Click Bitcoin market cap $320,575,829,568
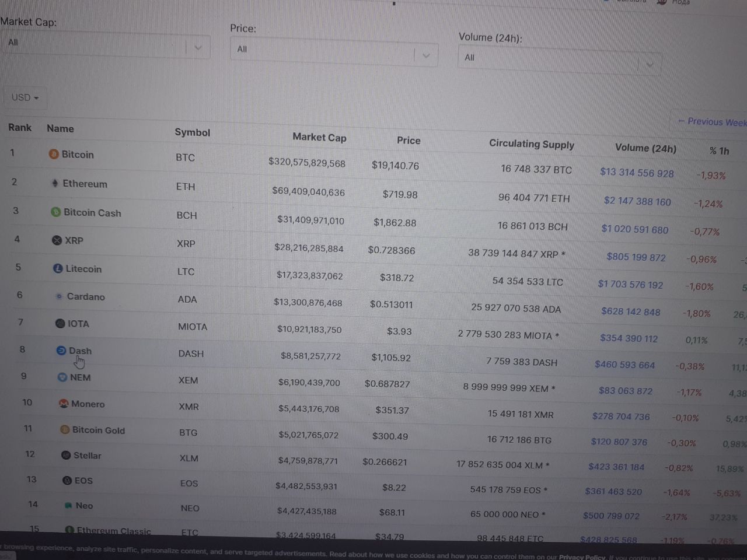 (307, 162)
